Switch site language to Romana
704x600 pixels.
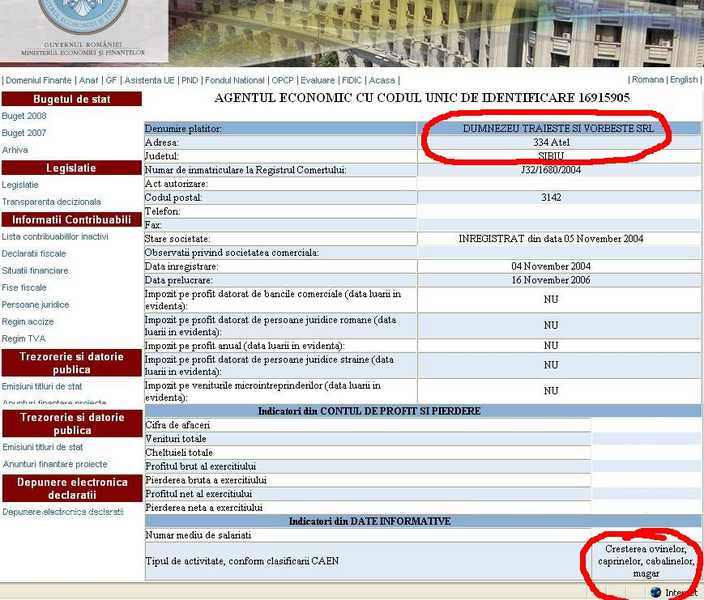[x=647, y=80]
